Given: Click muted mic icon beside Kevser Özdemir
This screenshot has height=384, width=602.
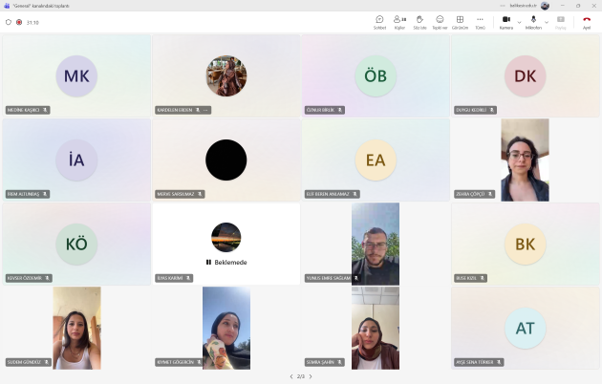Looking at the screenshot, I should [x=47, y=278].
